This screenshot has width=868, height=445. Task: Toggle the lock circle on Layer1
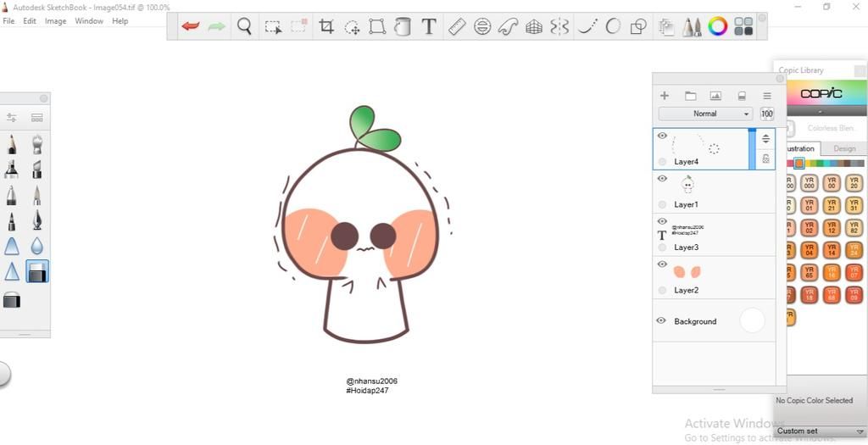click(662, 205)
